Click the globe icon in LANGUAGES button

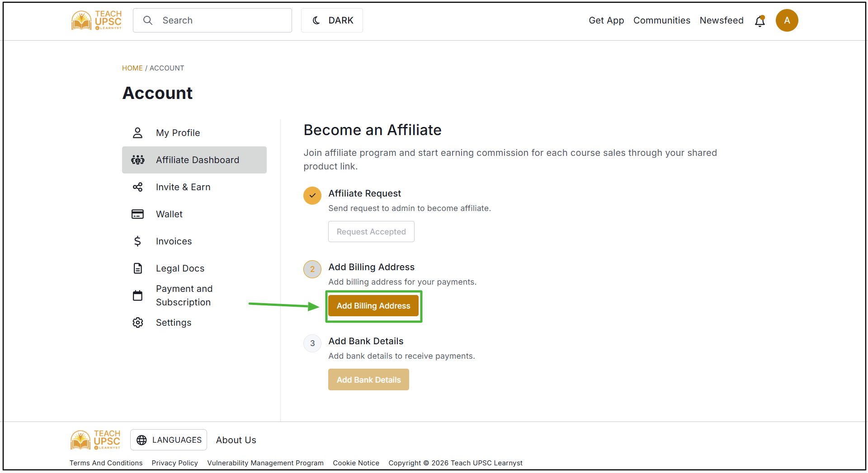coord(142,440)
